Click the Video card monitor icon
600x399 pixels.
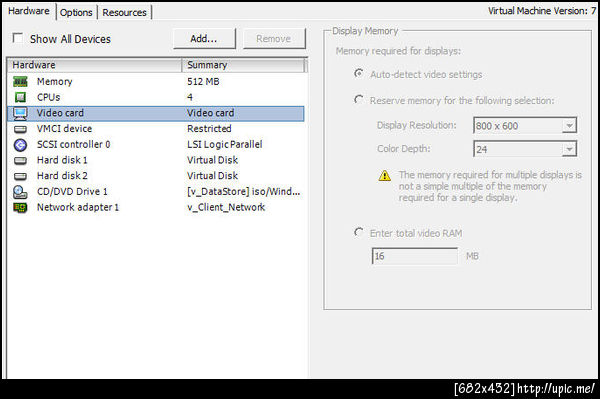[20, 113]
